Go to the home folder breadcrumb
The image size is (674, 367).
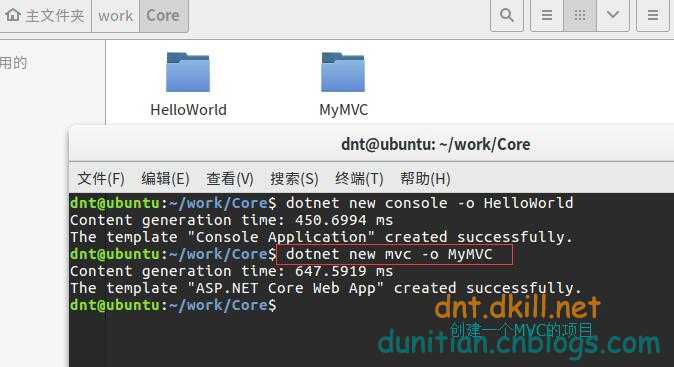click(x=45, y=16)
